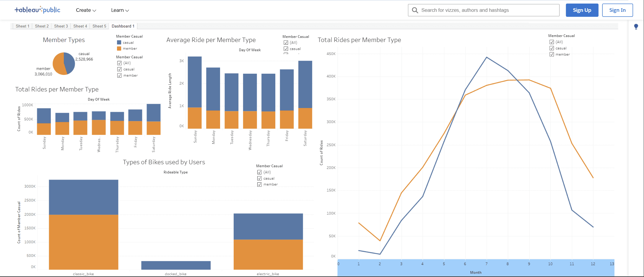The height and width of the screenshot is (277, 644).
Task: Uncheck 'member' in Types of Bikes filter
Action: click(259, 184)
